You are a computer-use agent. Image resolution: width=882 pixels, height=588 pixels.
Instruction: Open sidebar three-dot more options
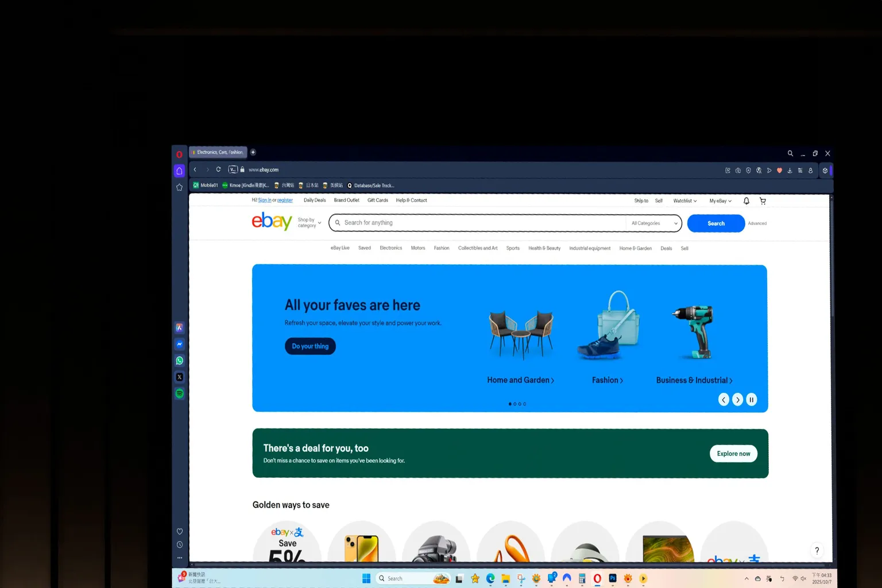pyautogui.click(x=180, y=558)
